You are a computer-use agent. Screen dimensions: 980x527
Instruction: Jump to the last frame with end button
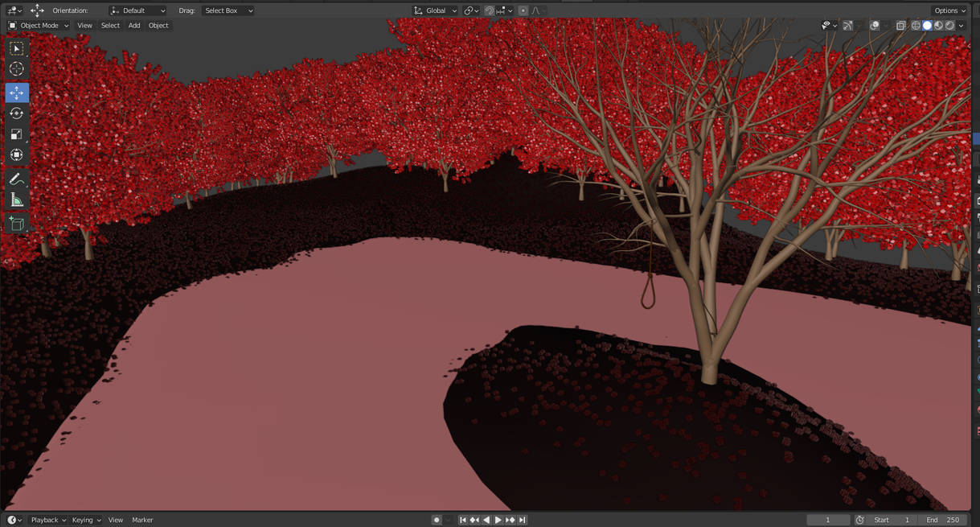[523, 519]
